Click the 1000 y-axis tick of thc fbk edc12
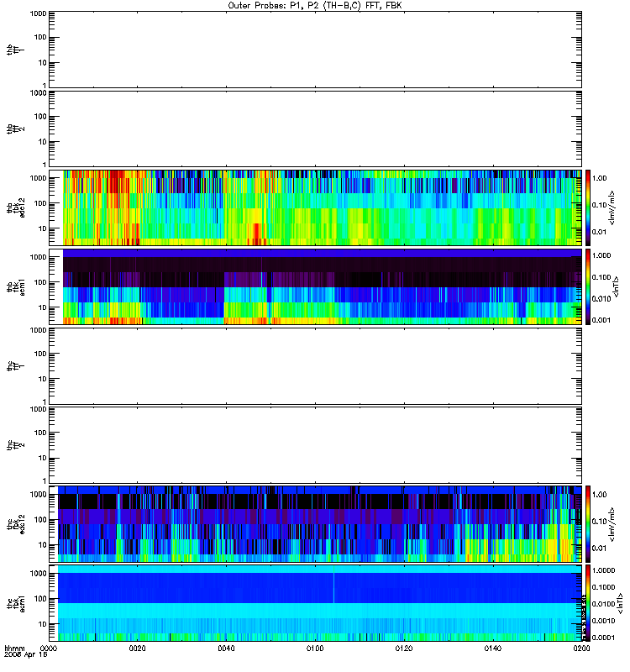The height and width of the screenshot is (672, 630). coord(38,495)
